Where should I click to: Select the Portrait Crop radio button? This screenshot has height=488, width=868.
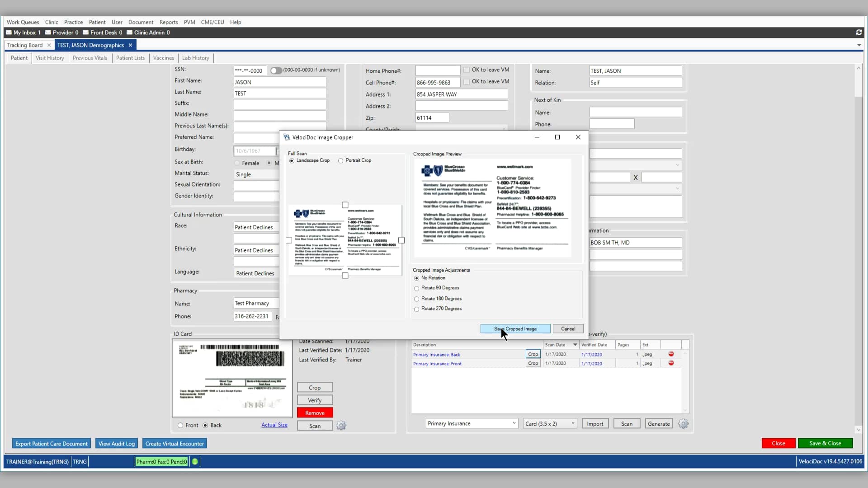click(x=341, y=160)
